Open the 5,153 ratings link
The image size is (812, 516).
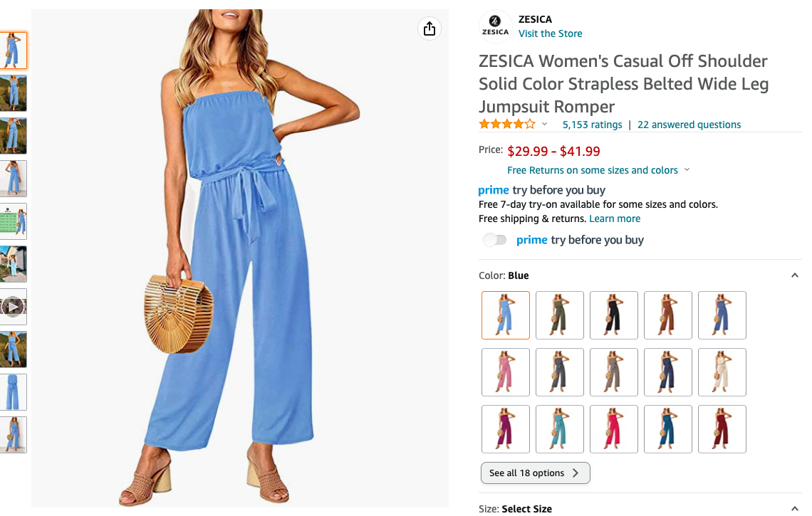[592, 125]
